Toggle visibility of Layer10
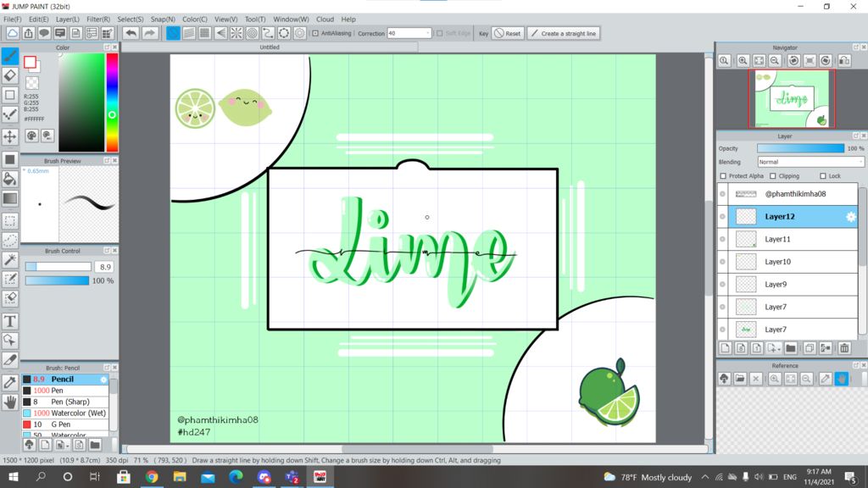 click(722, 262)
